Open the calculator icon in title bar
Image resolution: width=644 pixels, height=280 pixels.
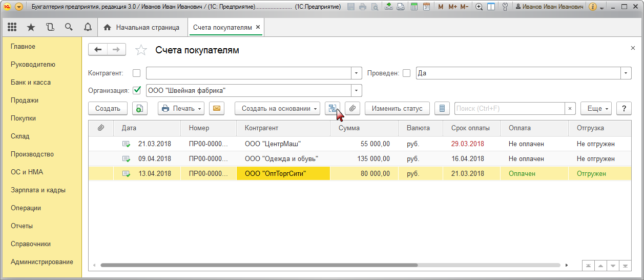click(414, 7)
